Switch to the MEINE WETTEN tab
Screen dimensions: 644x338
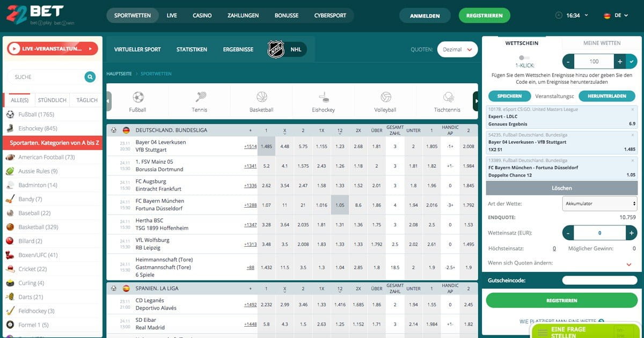coord(602,43)
